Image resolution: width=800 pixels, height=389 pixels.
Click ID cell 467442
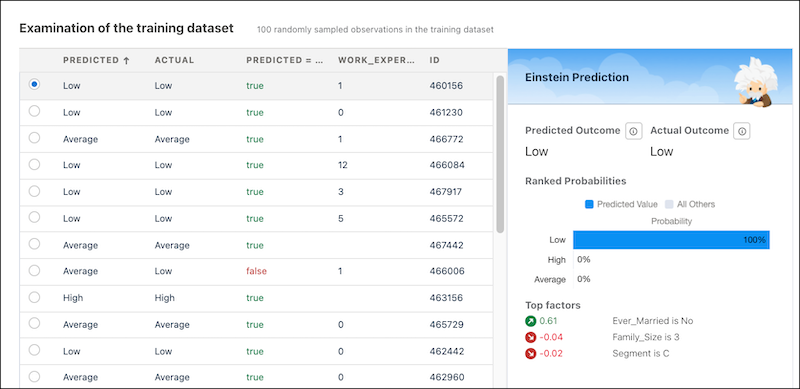446,245
